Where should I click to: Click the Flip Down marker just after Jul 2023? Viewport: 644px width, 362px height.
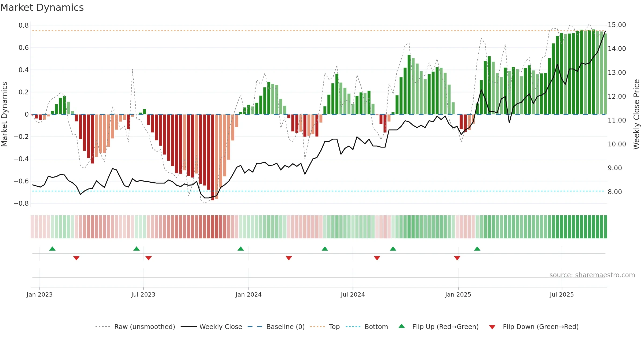[149, 258]
